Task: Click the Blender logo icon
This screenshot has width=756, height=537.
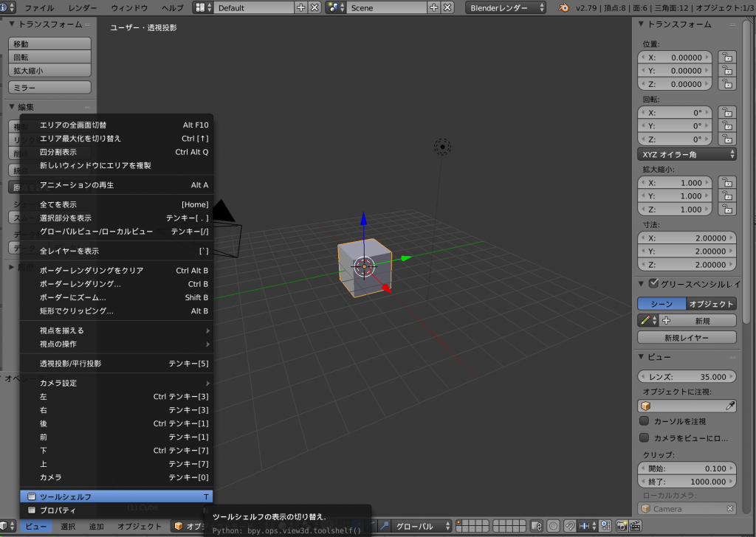Action: pos(563,7)
